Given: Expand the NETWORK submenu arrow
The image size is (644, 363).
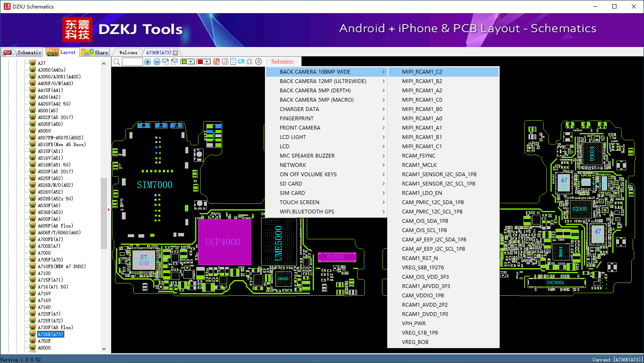Looking at the screenshot, I should [x=384, y=165].
